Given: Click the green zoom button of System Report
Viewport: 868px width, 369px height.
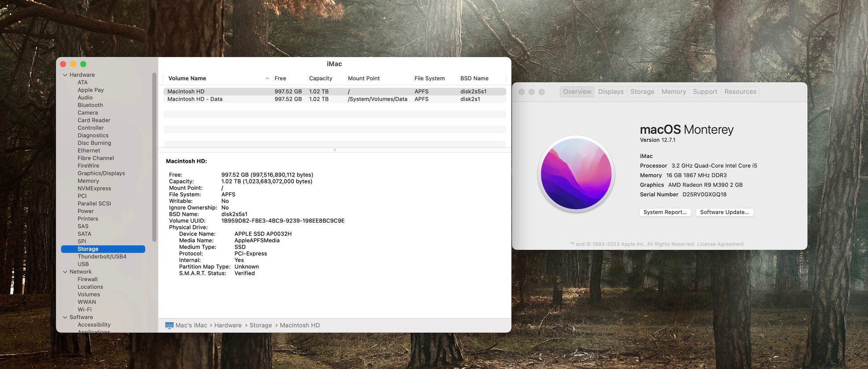Looking at the screenshot, I should [x=83, y=64].
